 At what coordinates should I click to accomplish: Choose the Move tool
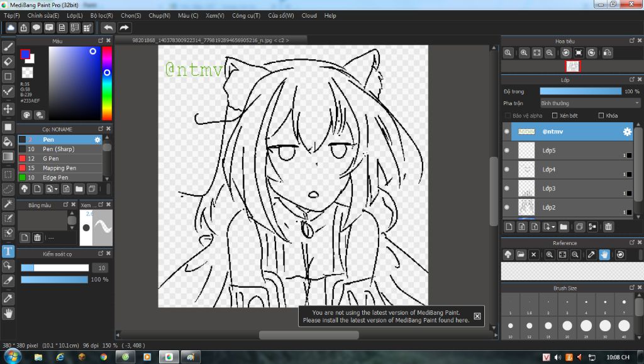[x=8, y=109]
